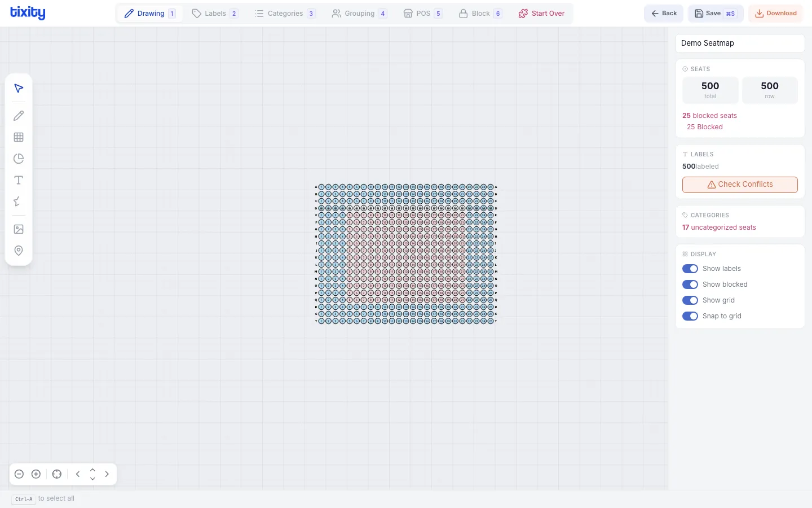The image size is (812, 508).
Task: Choose the polygon shape tool
Action: (18, 202)
